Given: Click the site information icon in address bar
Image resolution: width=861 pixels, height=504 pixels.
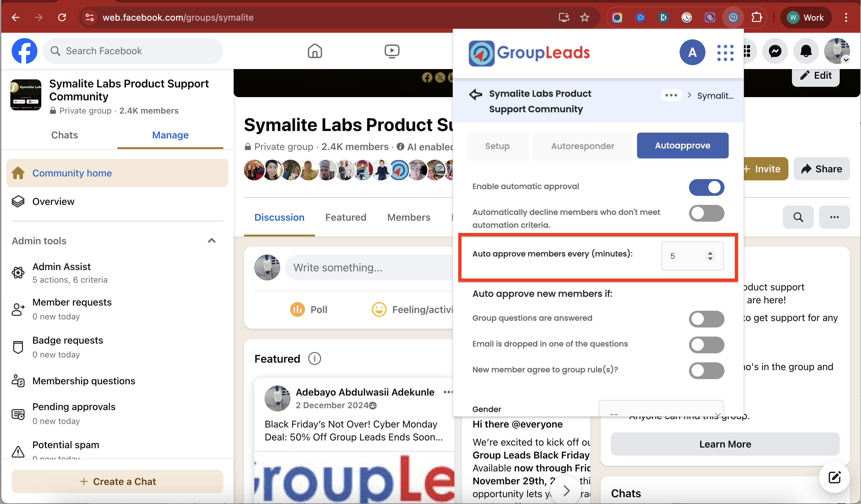Looking at the screenshot, I should point(89,17).
